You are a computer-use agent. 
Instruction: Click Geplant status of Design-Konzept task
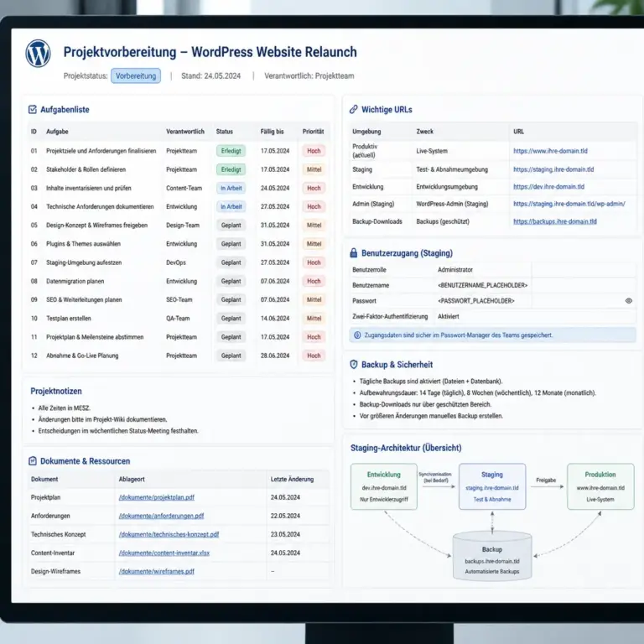point(231,225)
